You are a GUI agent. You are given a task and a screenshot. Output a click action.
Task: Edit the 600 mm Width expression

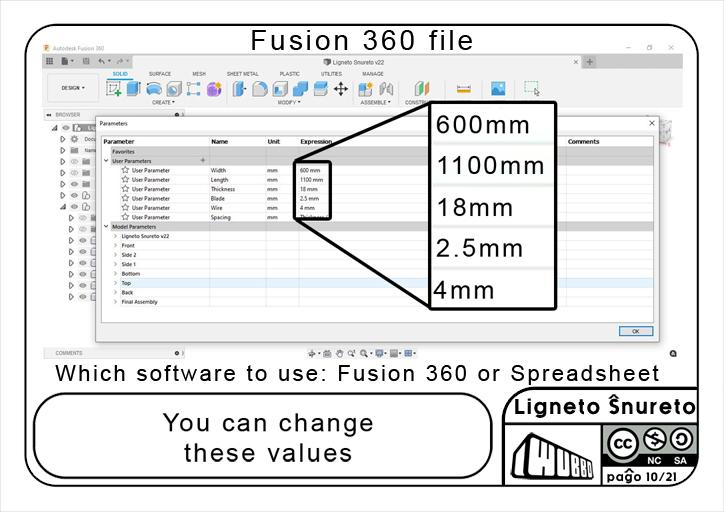(x=310, y=170)
